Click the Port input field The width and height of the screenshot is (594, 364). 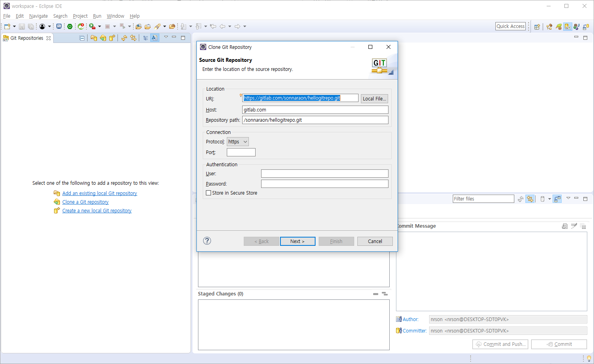pos(241,152)
